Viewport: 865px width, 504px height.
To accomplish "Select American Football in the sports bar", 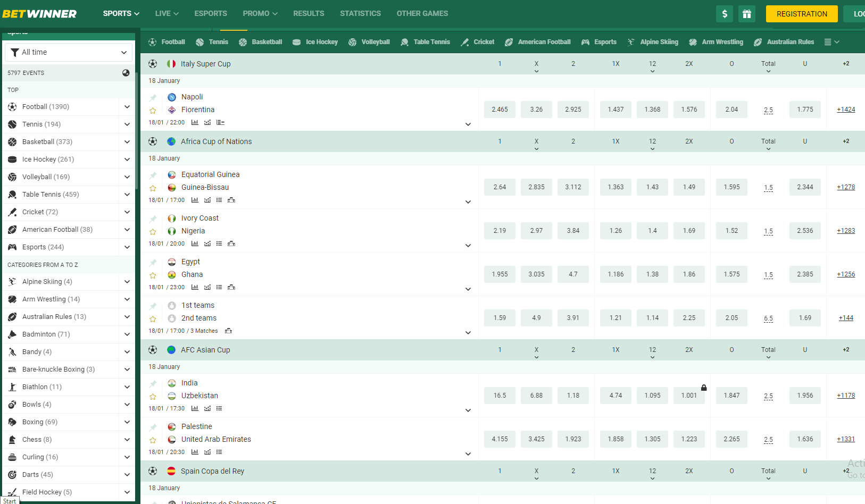I will (x=538, y=42).
